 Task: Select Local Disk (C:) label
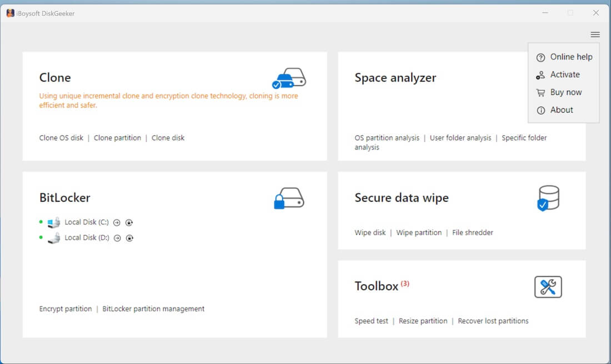(87, 222)
